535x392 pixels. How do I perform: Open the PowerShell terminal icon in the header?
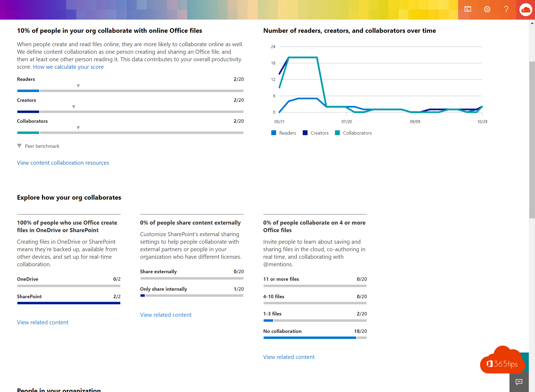pyautogui.click(x=468, y=9)
